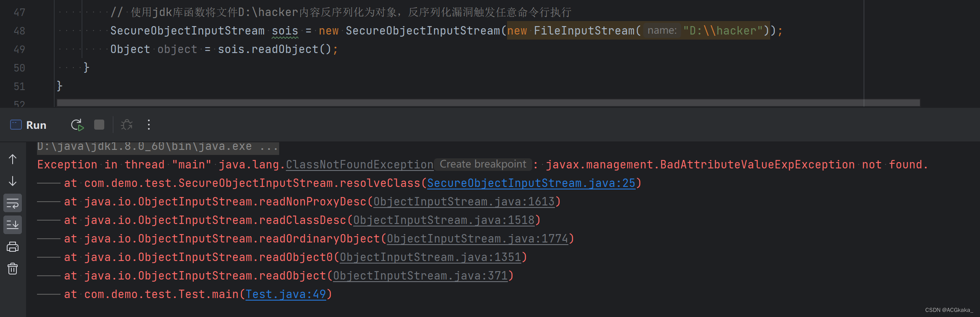Click sois.readObject() call on line 49
This screenshot has width=980, height=317.
click(275, 49)
